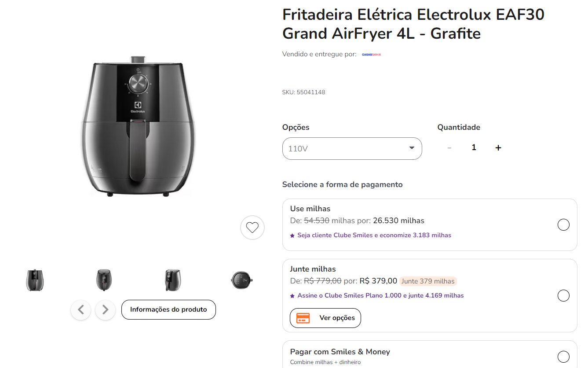Click star icon beside Plano 1.000 offer
This screenshot has width=588, height=368.
click(x=292, y=296)
